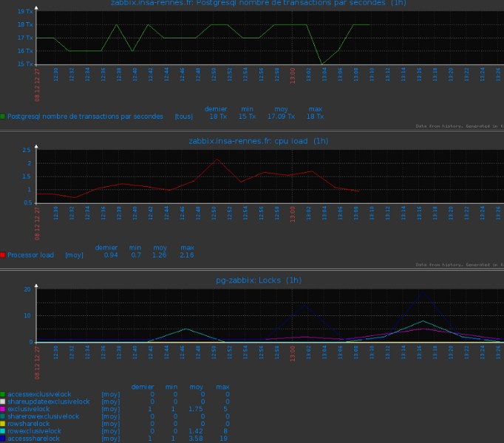This screenshot has width=504, height=443.
Task: Click the '19' accesssharelock max value
Action: click(224, 439)
